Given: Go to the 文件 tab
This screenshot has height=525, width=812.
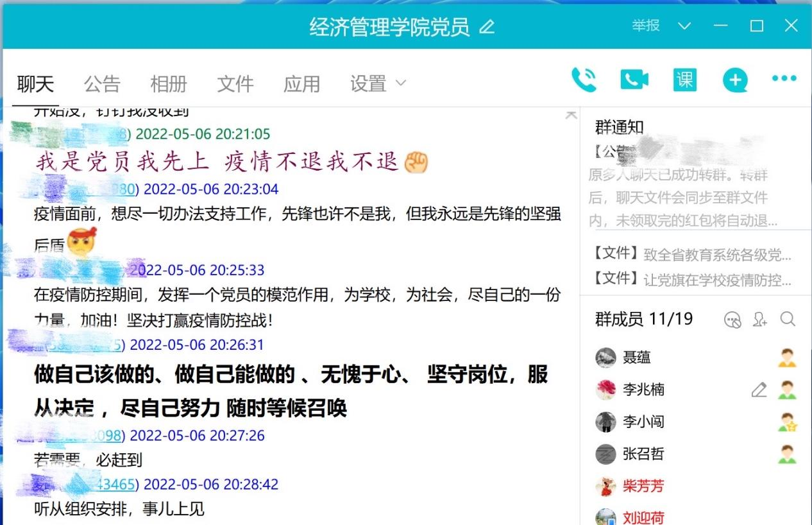Looking at the screenshot, I should [235, 83].
